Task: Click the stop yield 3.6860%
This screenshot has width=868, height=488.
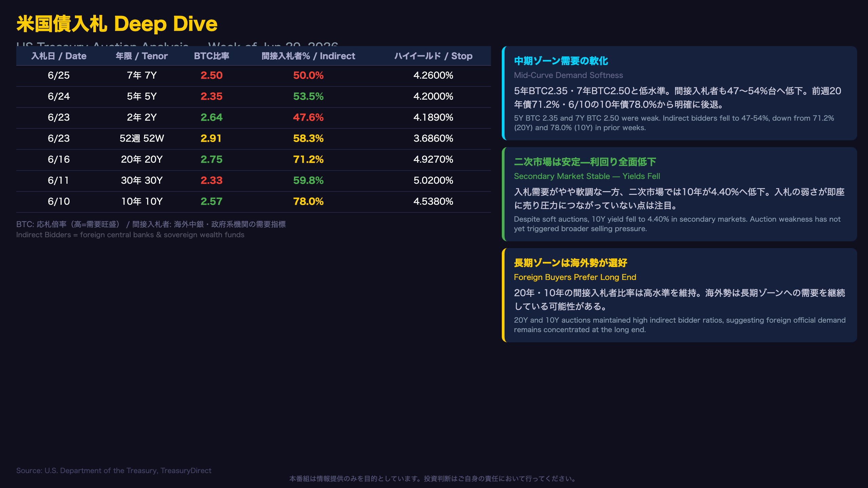Action: pyautogui.click(x=433, y=138)
